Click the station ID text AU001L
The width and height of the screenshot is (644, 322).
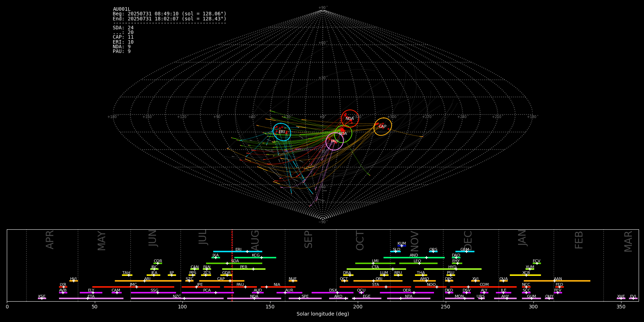pos(122,9)
